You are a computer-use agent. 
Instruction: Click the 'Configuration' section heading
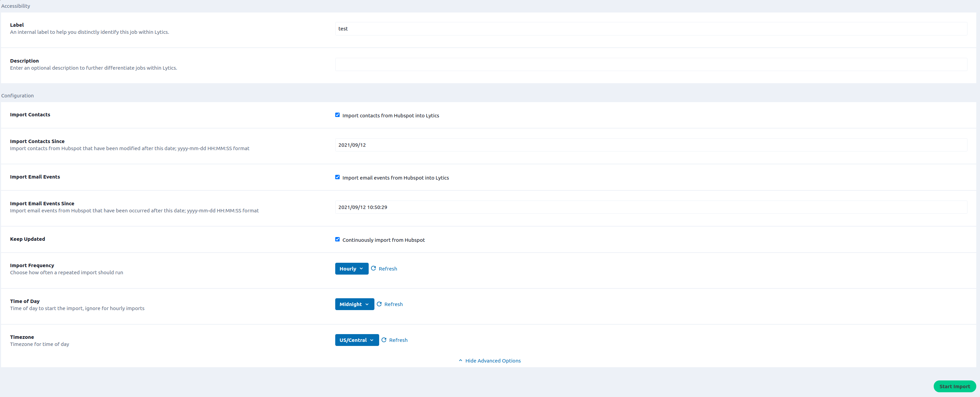[x=18, y=96]
